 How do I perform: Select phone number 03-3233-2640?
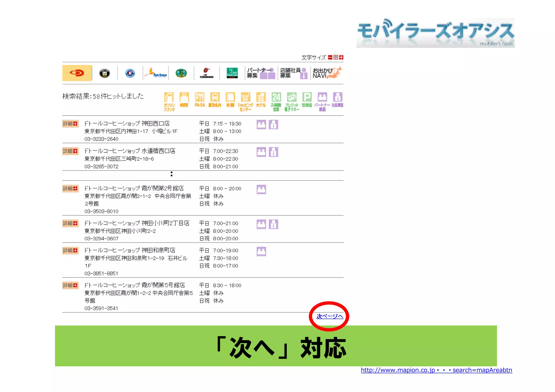click(101, 139)
